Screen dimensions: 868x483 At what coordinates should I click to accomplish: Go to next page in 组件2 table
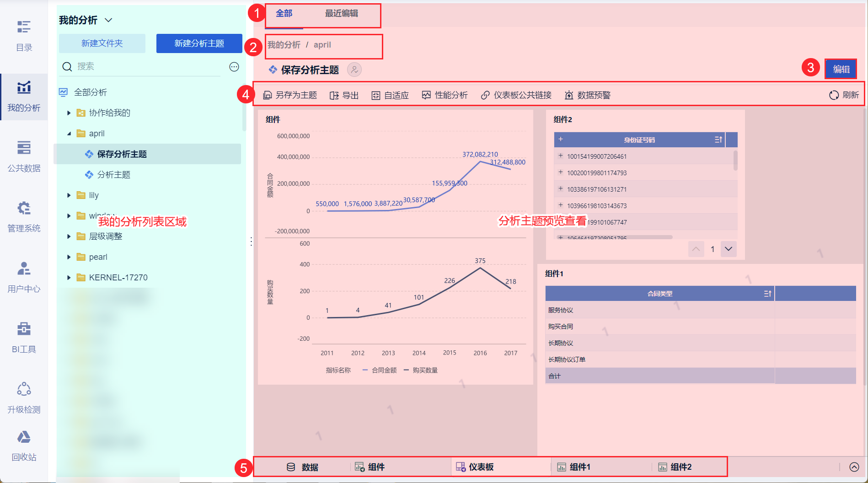729,249
